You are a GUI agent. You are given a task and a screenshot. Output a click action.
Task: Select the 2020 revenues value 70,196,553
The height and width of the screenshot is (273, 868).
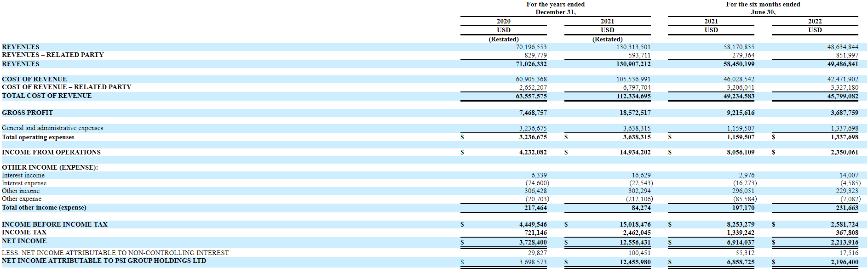point(531,47)
